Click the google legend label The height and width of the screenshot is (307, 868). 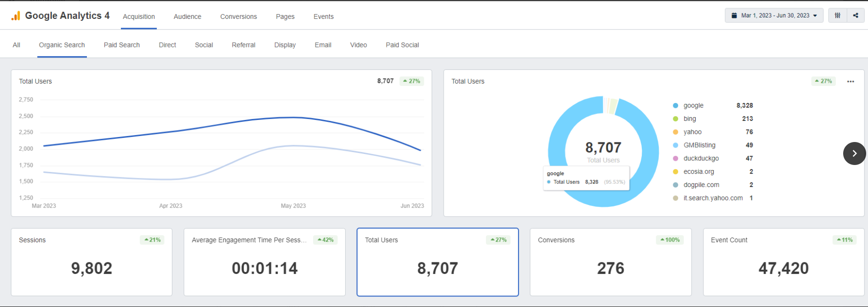point(693,106)
